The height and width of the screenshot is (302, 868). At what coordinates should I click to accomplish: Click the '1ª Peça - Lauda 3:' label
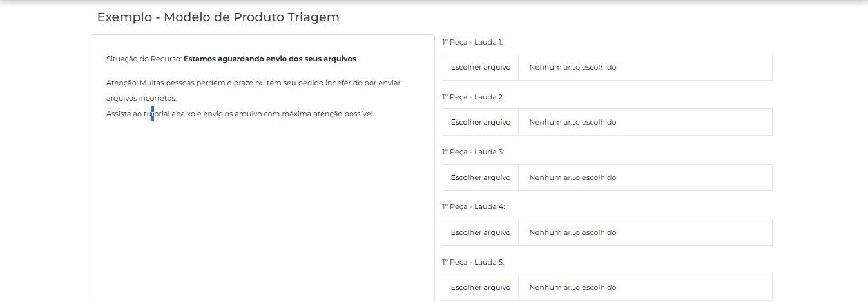click(x=473, y=152)
